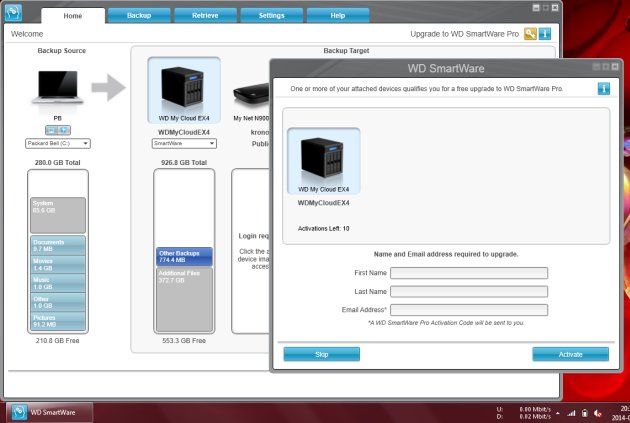Expand the Packard Bell (C:) drive dropdown
This screenshot has width=630, height=423.
[x=58, y=143]
